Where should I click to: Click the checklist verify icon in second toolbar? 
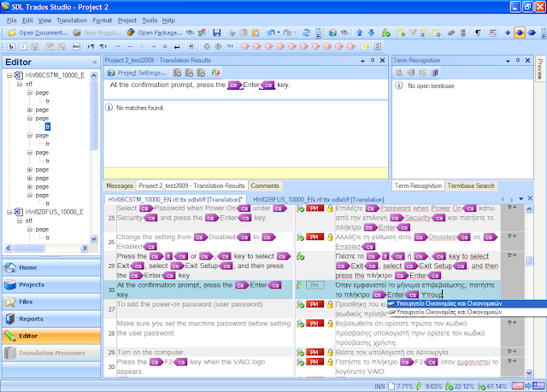point(378,46)
